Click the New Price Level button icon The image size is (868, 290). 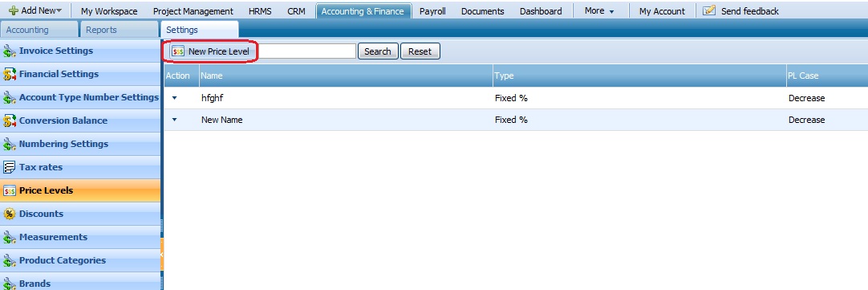pos(178,51)
